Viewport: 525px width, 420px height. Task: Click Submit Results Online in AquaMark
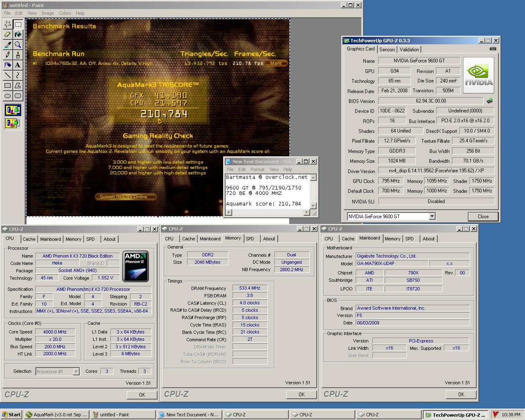click(x=126, y=196)
